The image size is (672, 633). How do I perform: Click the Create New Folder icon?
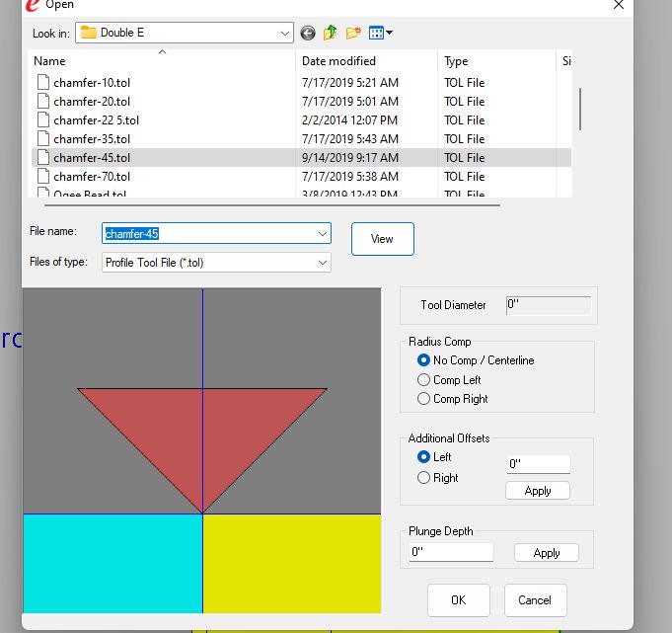[353, 33]
